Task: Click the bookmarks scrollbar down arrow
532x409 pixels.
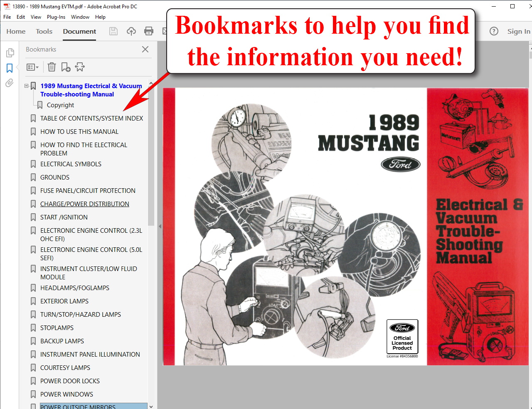Action: 151,406
